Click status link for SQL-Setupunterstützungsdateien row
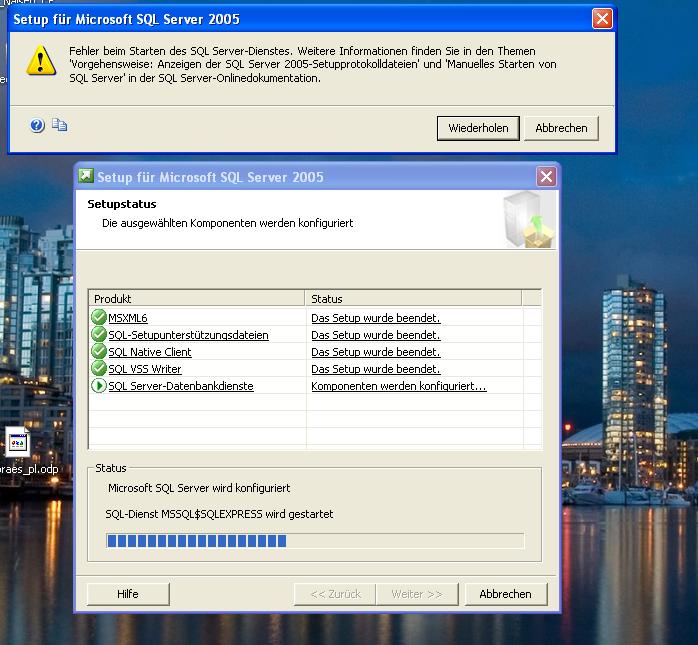The height and width of the screenshot is (645, 698). (376, 335)
